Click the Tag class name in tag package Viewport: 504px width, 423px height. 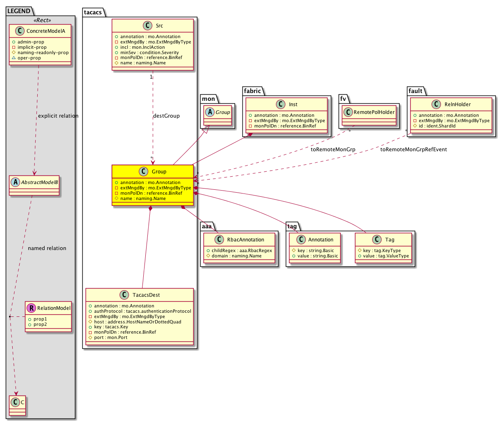click(x=390, y=240)
